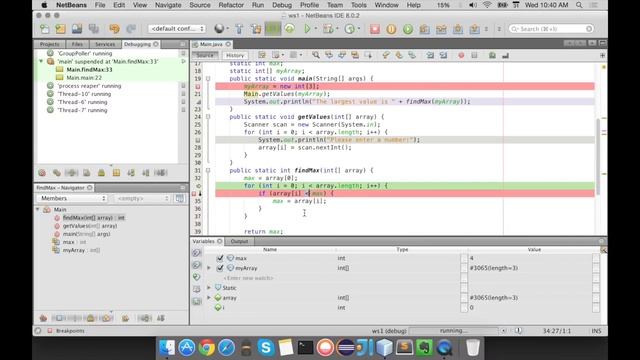This screenshot has height=360, width=640.
Task: Click the Spotlight search icon in menu bar
Action: tap(579, 5)
